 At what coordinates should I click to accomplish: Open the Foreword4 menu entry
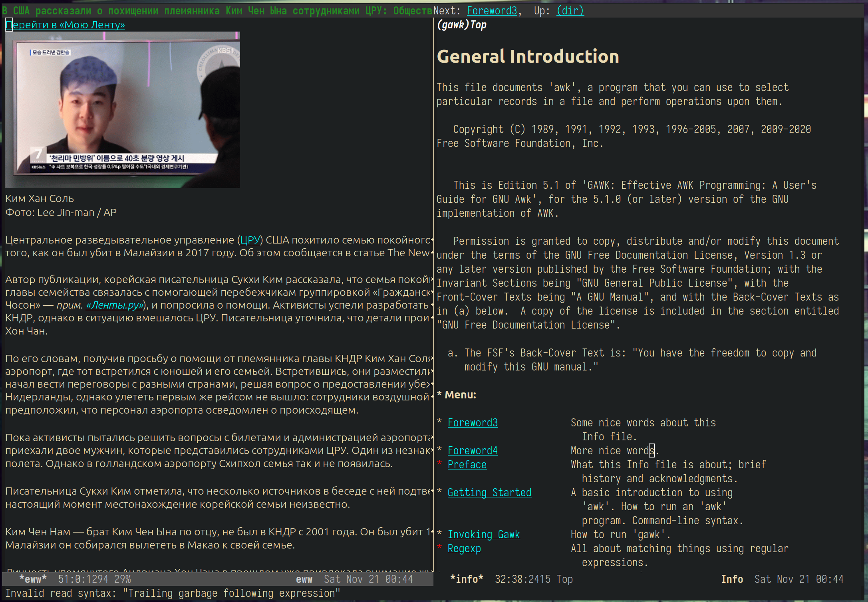(473, 451)
